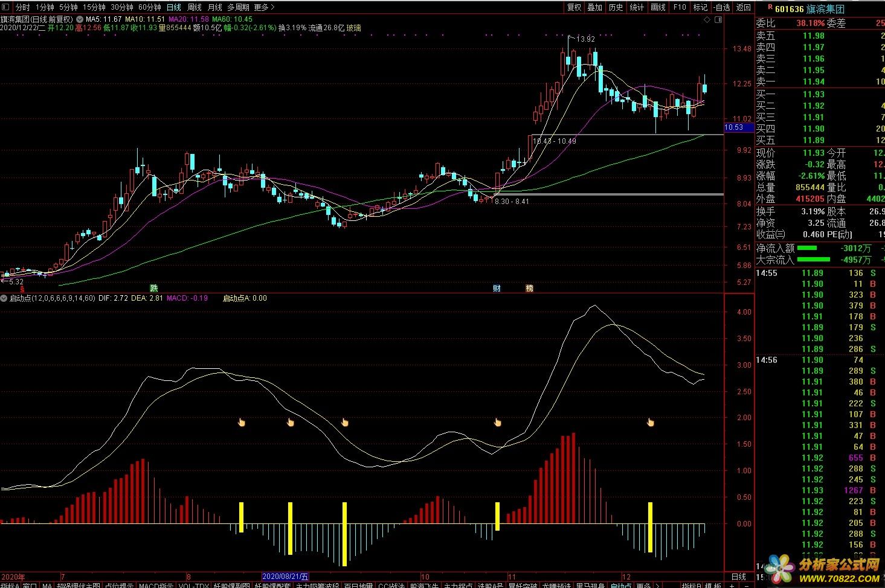
Task: Open the 启动点 indicator settings dropdown icon
Action: (x=4, y=298)
